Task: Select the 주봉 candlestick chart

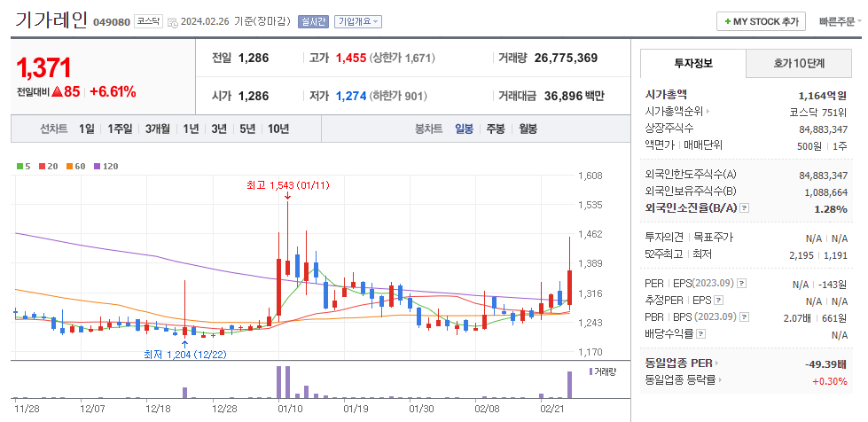Action: point(496,129)
